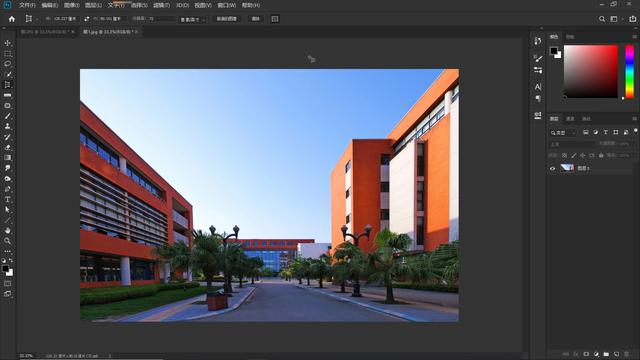The image size is (640, 360).
Task: Click the rainbow hue slider strip
Action: click(630, 71)
